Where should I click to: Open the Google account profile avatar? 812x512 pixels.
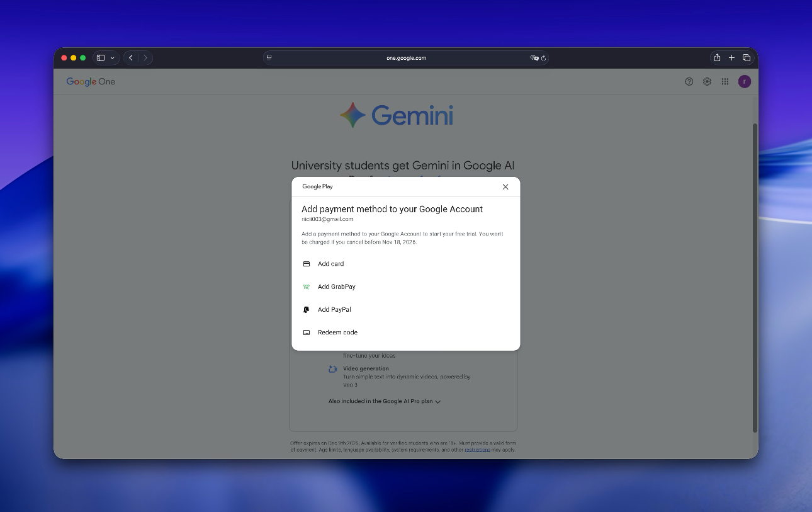click(745, 82)
